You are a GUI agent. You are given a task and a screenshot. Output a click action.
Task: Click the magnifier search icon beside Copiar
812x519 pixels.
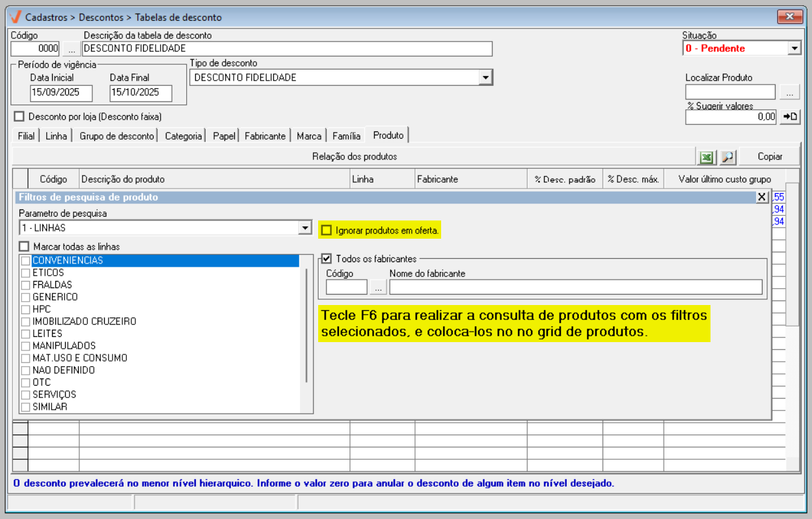click(x=727, y=157)
